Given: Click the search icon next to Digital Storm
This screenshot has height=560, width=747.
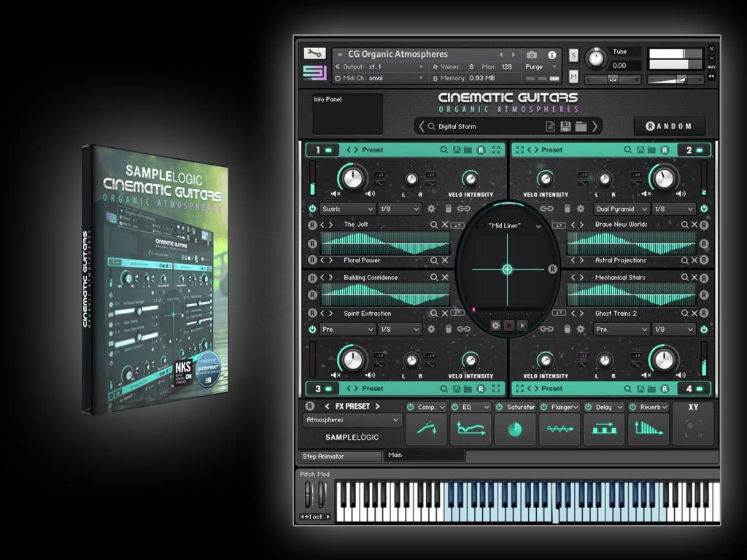Looking at the screenshot, I should pos(431,127).
